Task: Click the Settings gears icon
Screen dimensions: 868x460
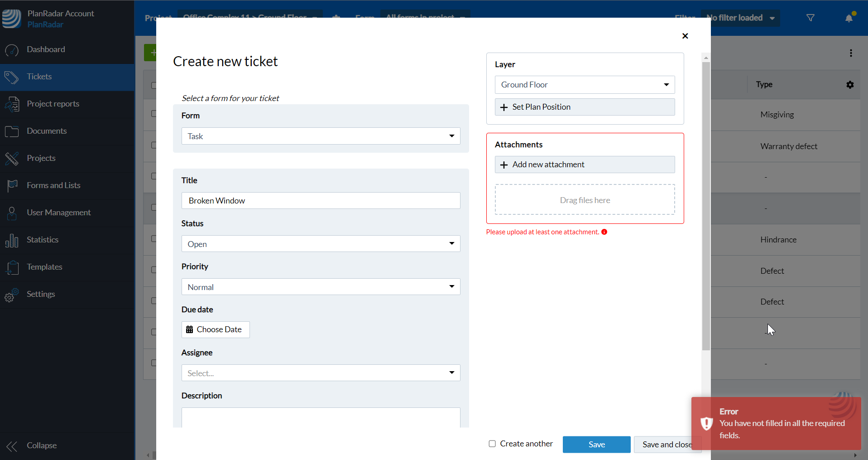Action: coord(12,295)
